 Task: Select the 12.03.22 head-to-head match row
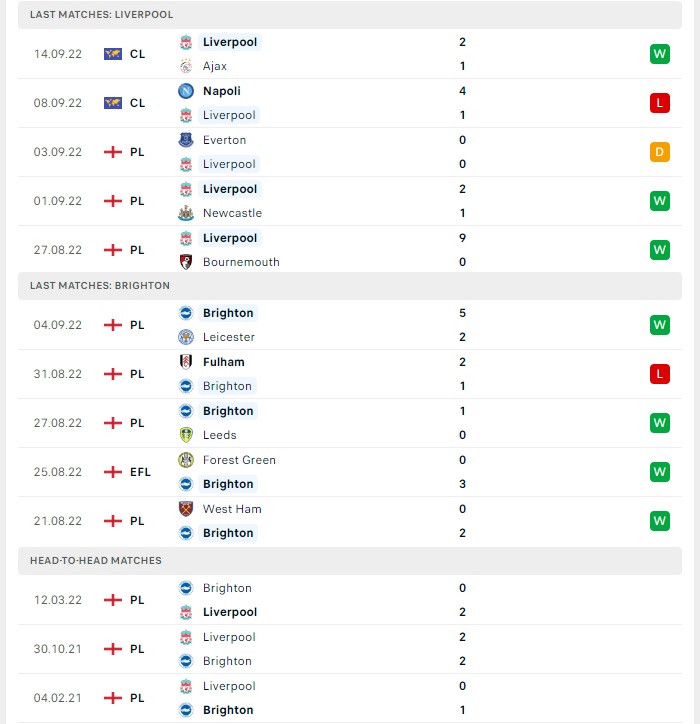click(x=350, y=600)
